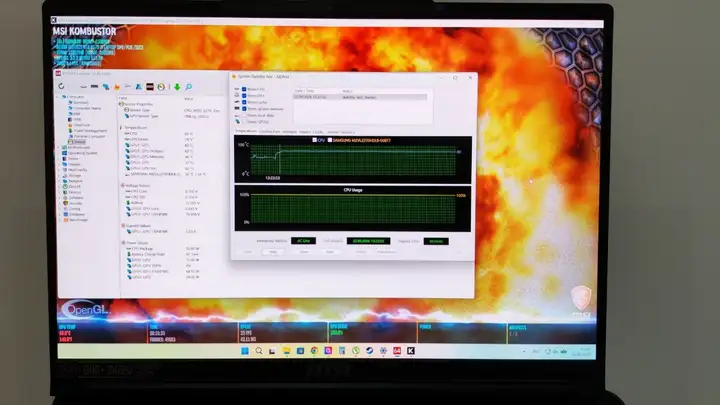Click the green download arrow toolbar icon
The height and width of the screenshot is (405, 720).
pyautogui.click(x=177, y=87)
